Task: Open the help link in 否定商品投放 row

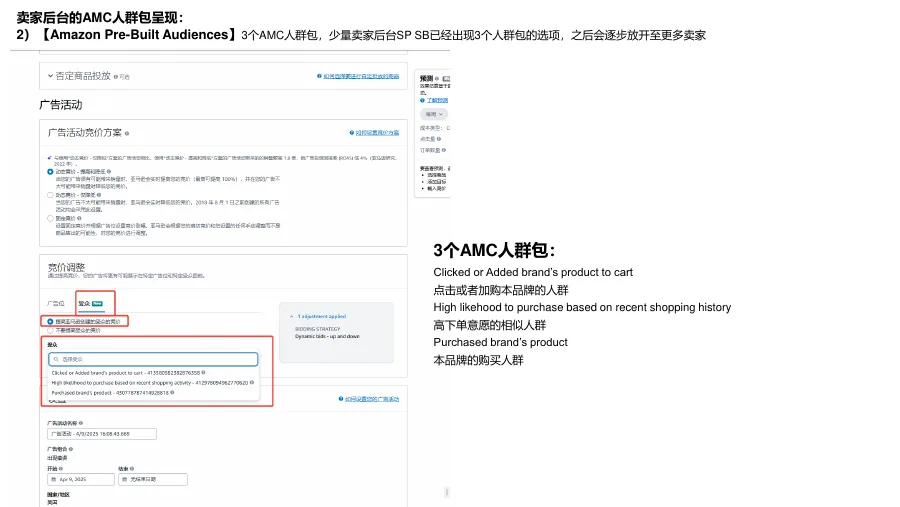Action: pos(361,76)
